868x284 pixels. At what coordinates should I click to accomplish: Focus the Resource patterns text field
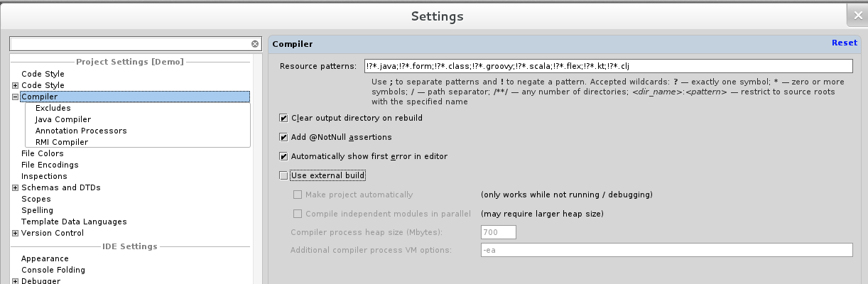(607, 66)
